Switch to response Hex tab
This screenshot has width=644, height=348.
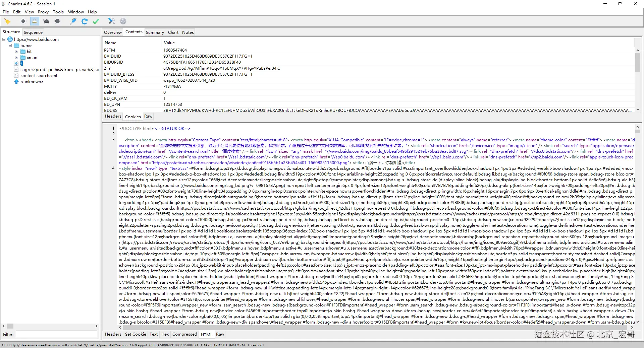point(165,334)
